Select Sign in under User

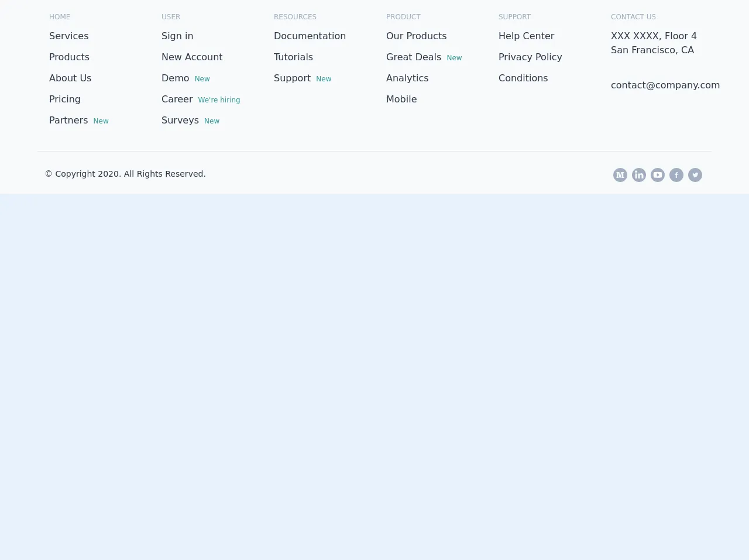click(x=177, y=36)
